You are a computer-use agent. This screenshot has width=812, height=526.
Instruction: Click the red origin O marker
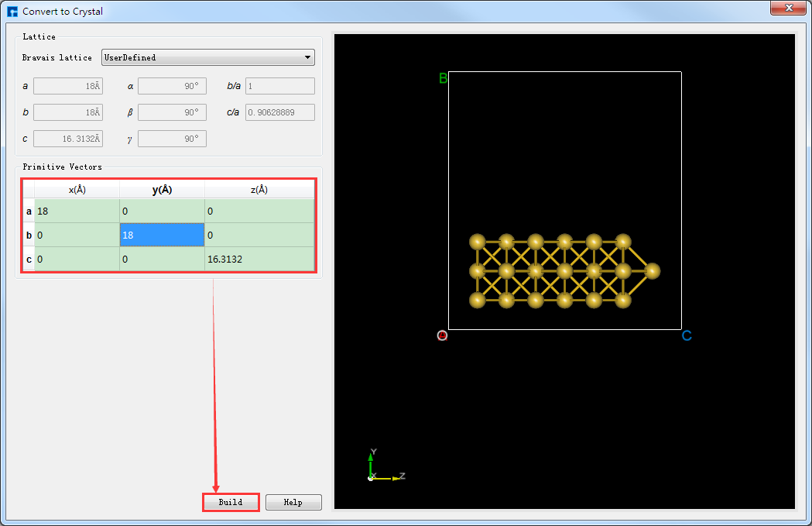(x=442, y=335)
